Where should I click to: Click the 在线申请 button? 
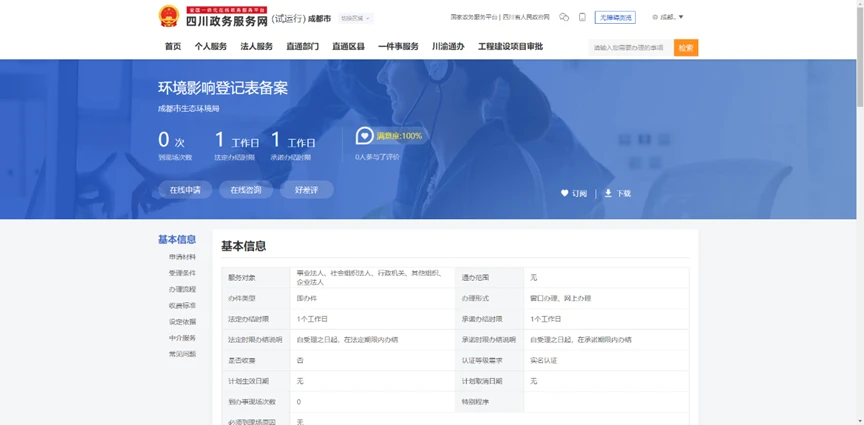pyautogui.click(x=185, y=190)
